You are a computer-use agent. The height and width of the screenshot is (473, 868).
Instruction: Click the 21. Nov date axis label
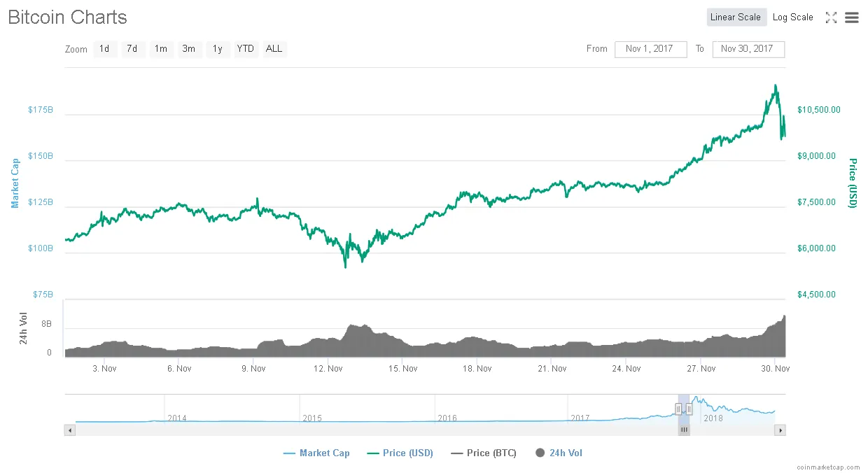pos(552,368)
